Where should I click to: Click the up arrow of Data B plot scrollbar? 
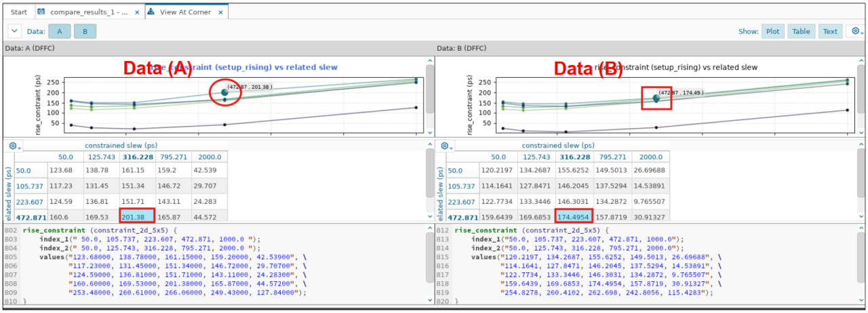tap(862, 61)
